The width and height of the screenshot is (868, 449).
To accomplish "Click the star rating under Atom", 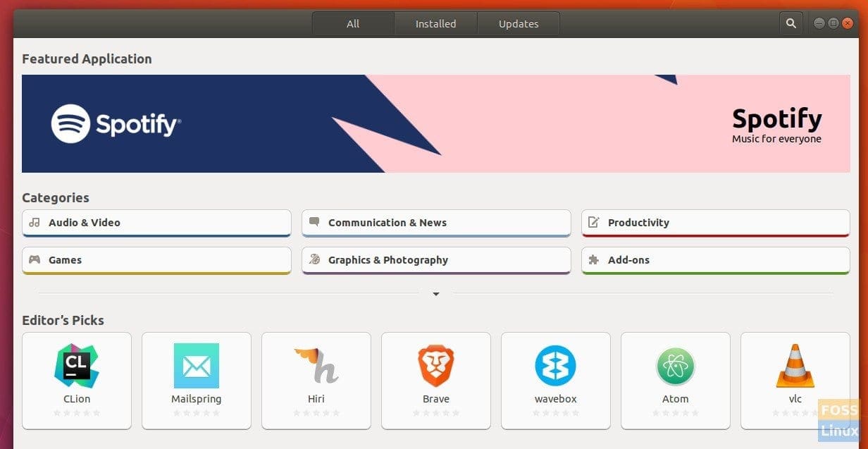I will tap(676, 413).
